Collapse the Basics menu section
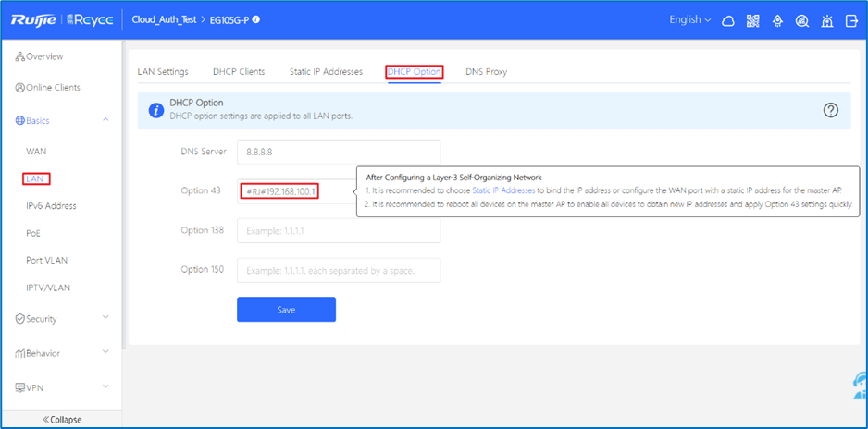This screenshot has height=429, width=868. 105,120
